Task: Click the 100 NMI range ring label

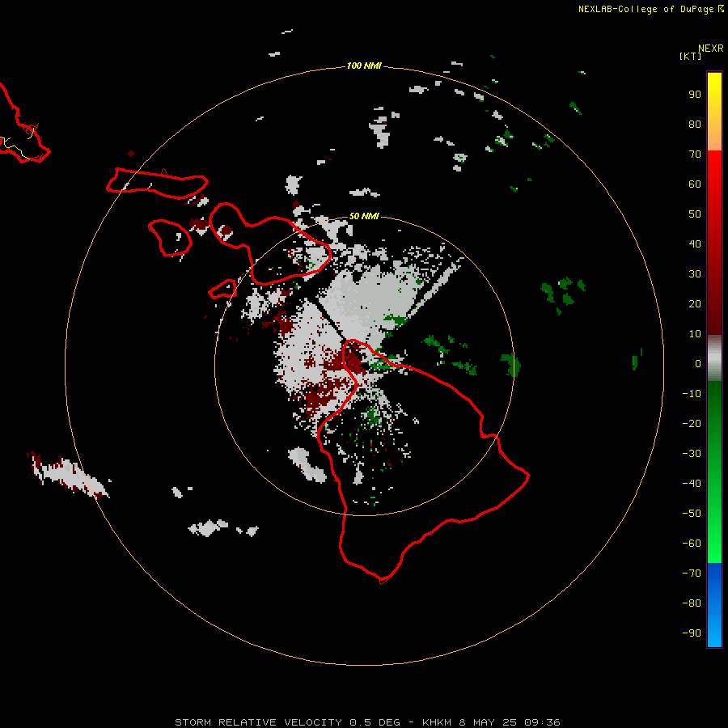Action: tap(364, 66)
